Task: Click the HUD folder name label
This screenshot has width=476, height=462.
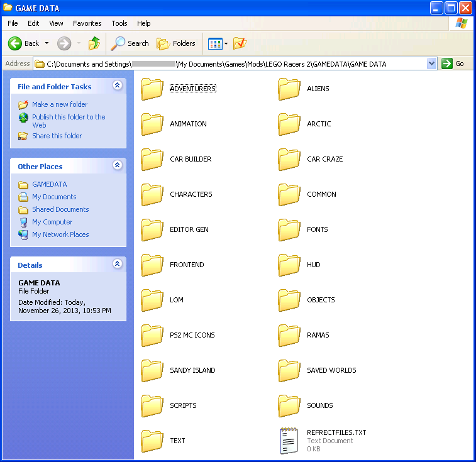Action: coord(314,265)
